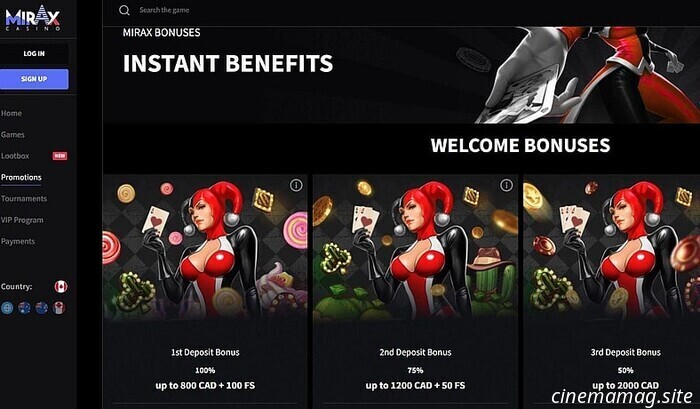
Task: Select the light blue globe country icon
Action: (x=7, y=308)
